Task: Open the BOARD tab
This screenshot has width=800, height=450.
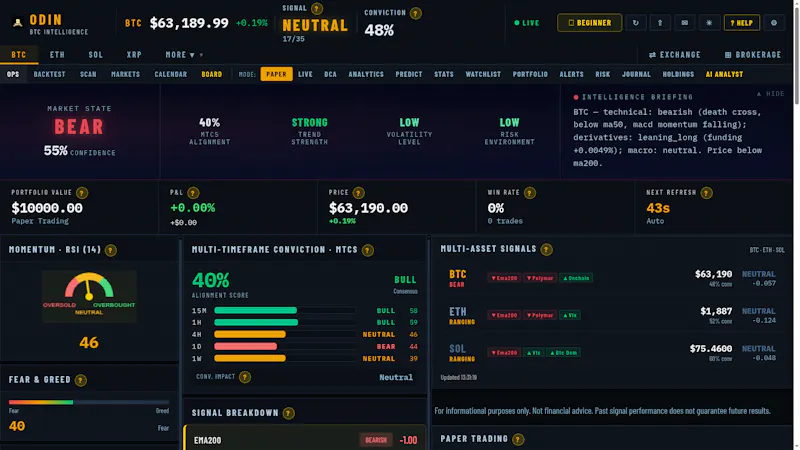Action: (x=212, y=74)
